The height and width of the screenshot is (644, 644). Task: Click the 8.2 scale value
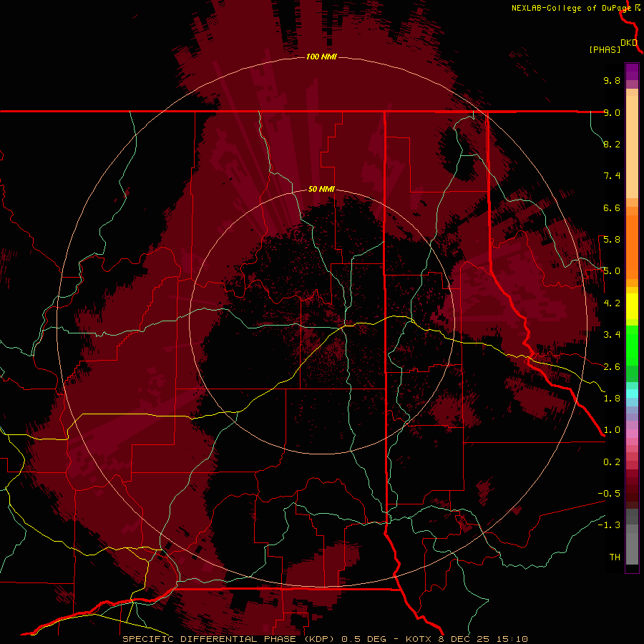coord(612,144)
